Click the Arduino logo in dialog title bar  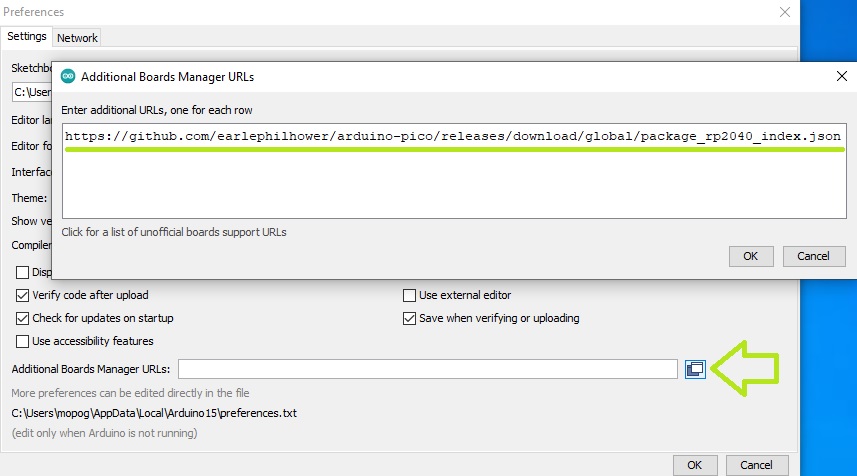(68, 76)
